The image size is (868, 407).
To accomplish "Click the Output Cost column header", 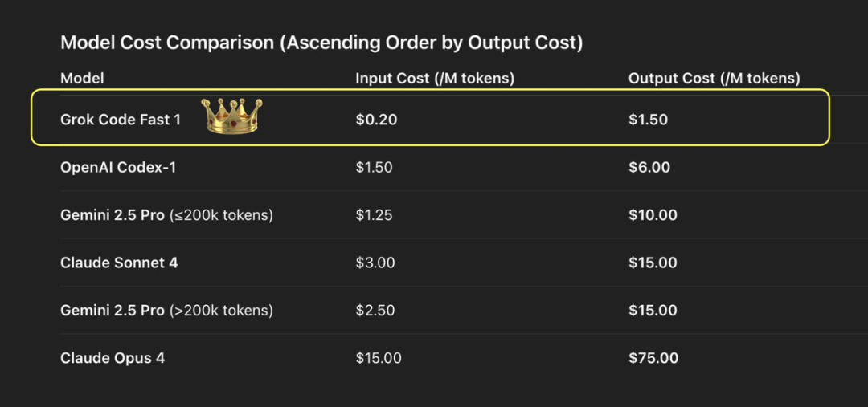I will click(x=714, y=79).
